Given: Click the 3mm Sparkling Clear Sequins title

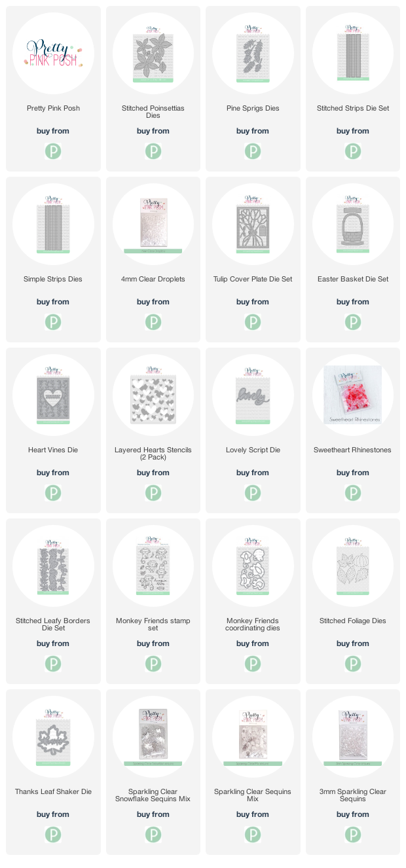Looking at the screenshot, I should tap(353, 795).
